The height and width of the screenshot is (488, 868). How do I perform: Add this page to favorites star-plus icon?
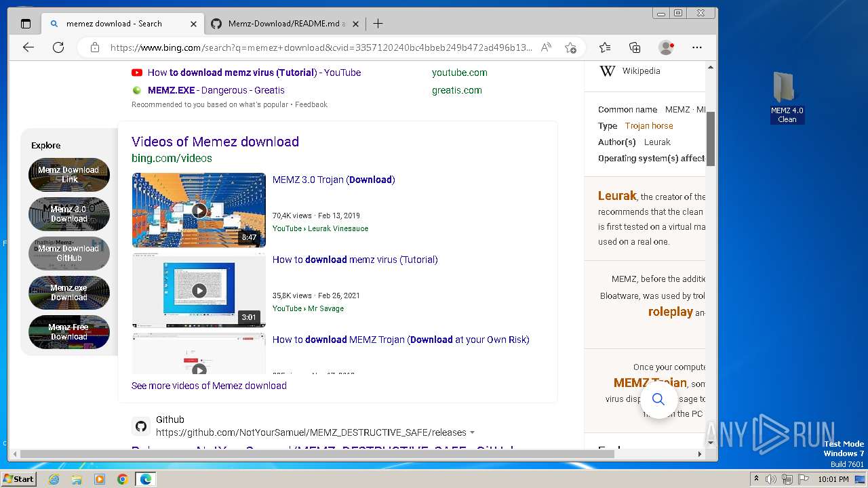tap(571, 47)
